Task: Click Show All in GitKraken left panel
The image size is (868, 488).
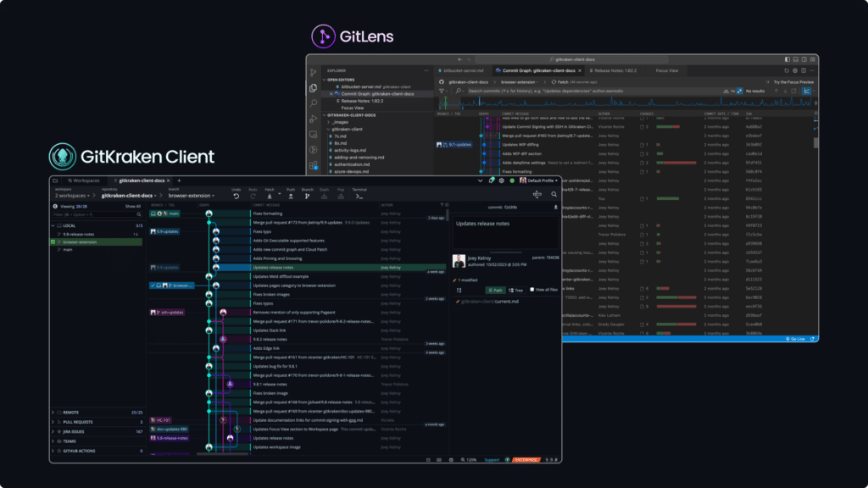Action: point(133,207)
